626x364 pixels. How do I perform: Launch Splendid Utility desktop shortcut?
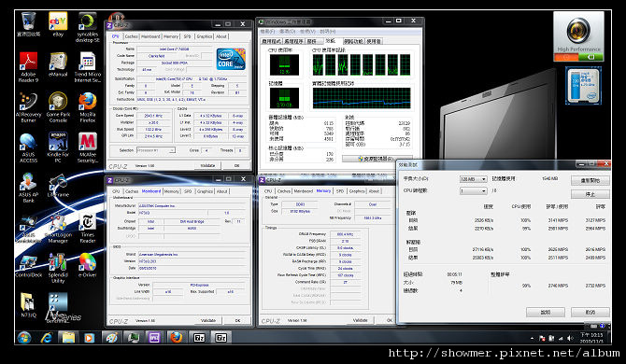(58, 268)
